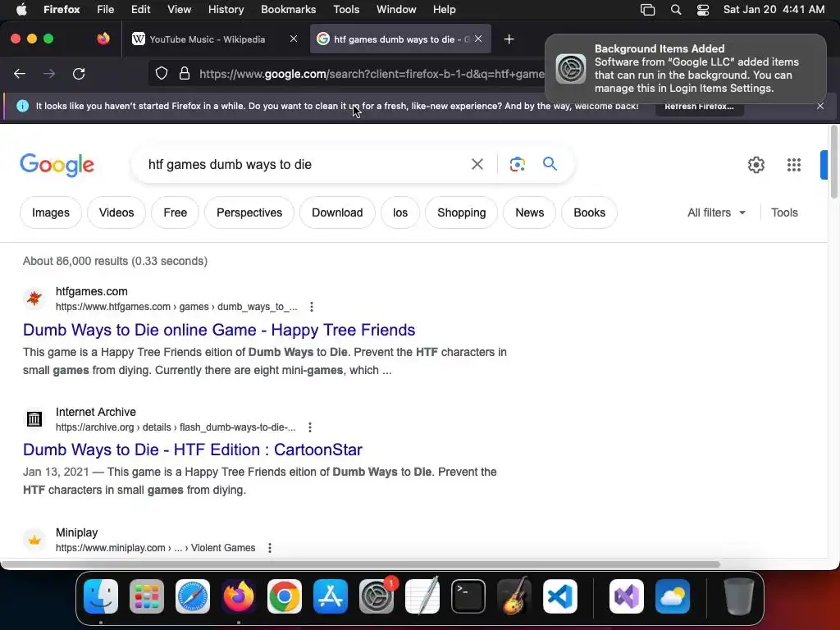Screen dimensions: 840x630
Task: Click the horizontal page scrollbar
Action: tap(360, 564)
